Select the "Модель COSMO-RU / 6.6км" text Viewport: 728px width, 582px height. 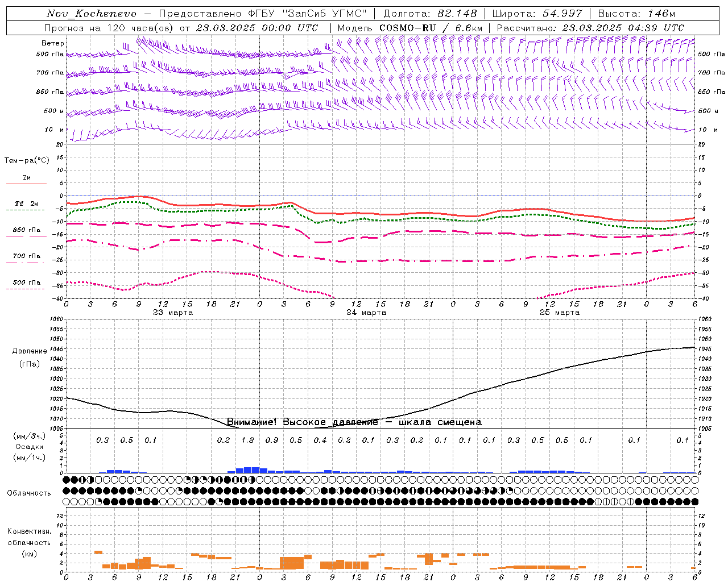point(410,28)
